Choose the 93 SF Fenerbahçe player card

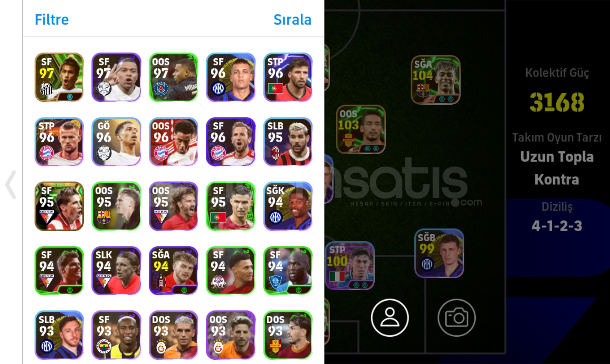(117, 335)
